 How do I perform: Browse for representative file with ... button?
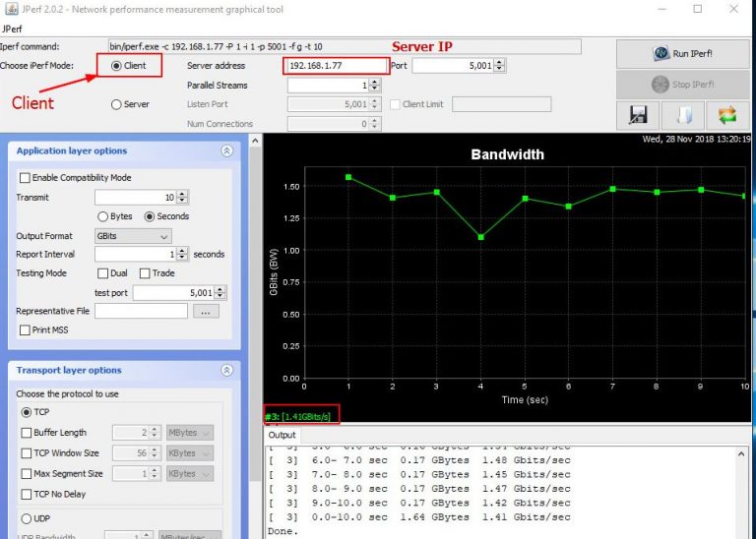(206, 311)
